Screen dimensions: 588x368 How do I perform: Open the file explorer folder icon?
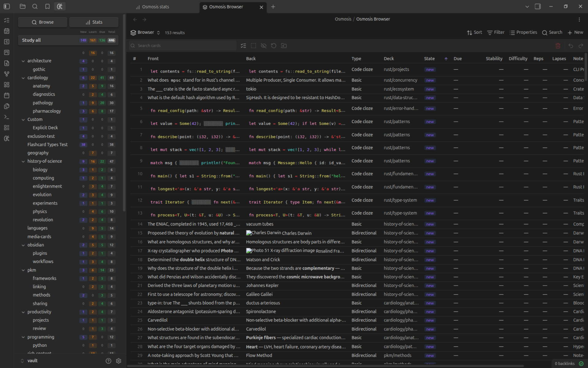pos(22,6)
